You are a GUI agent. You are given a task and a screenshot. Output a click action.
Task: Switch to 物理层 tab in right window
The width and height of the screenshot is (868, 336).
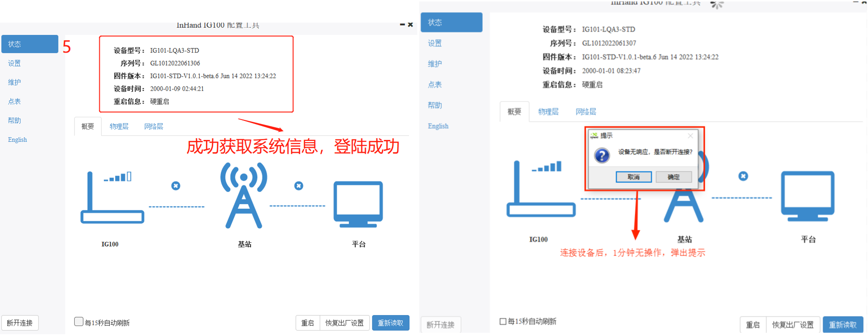point(548,111)
